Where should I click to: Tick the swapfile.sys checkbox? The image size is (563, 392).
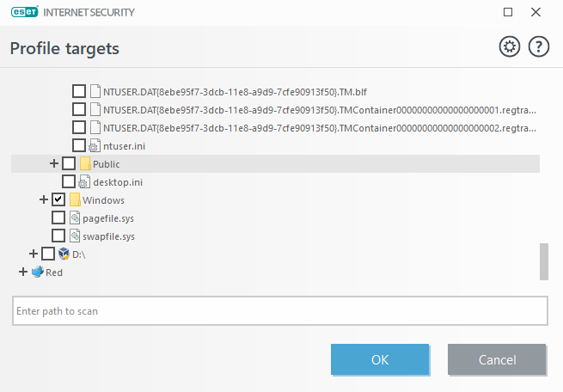(58, 236)
